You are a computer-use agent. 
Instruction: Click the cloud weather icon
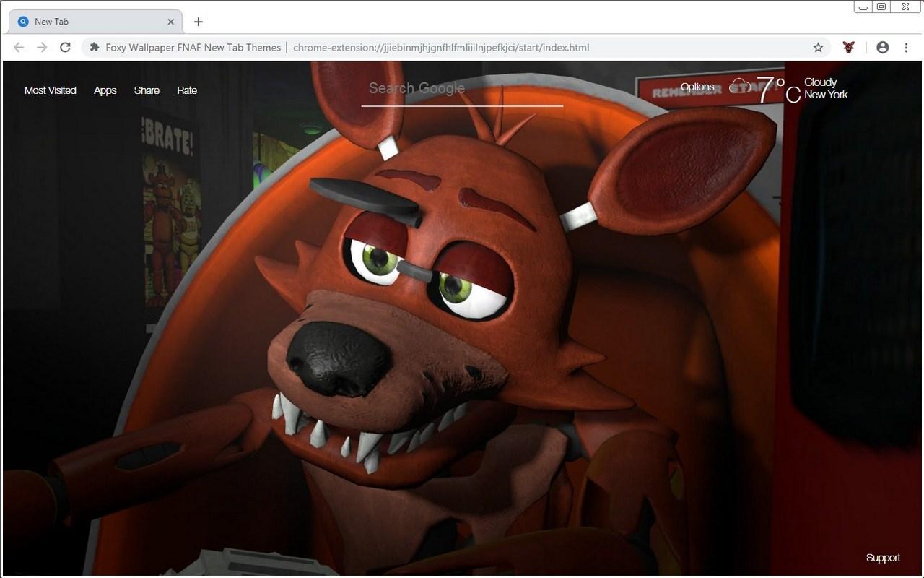point(740,87)
